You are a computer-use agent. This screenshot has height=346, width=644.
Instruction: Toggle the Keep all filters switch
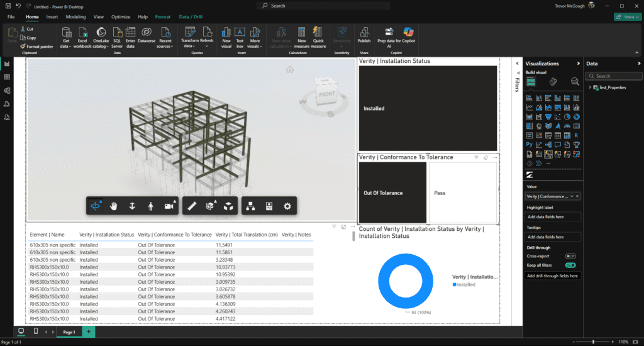pos(570,265)
